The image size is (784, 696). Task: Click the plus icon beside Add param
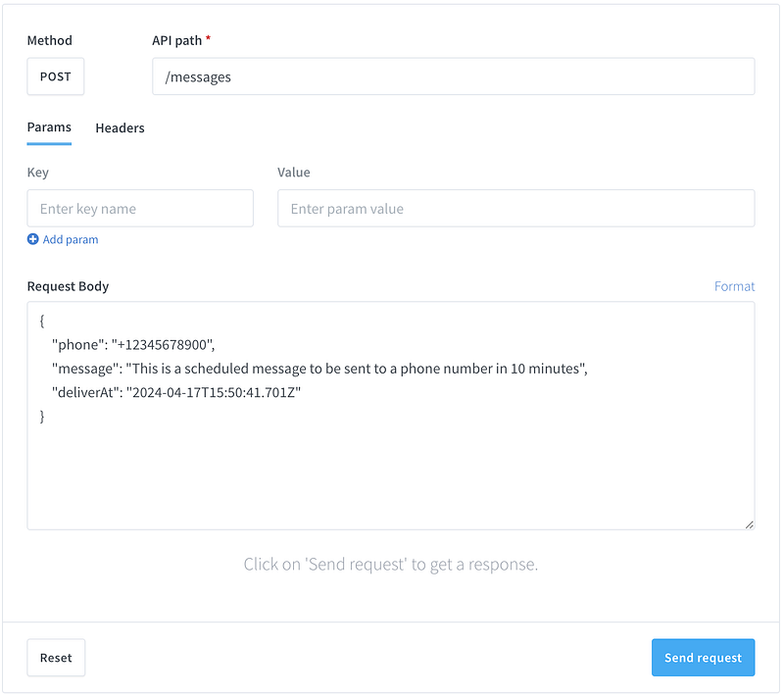(x=33, y=239)
